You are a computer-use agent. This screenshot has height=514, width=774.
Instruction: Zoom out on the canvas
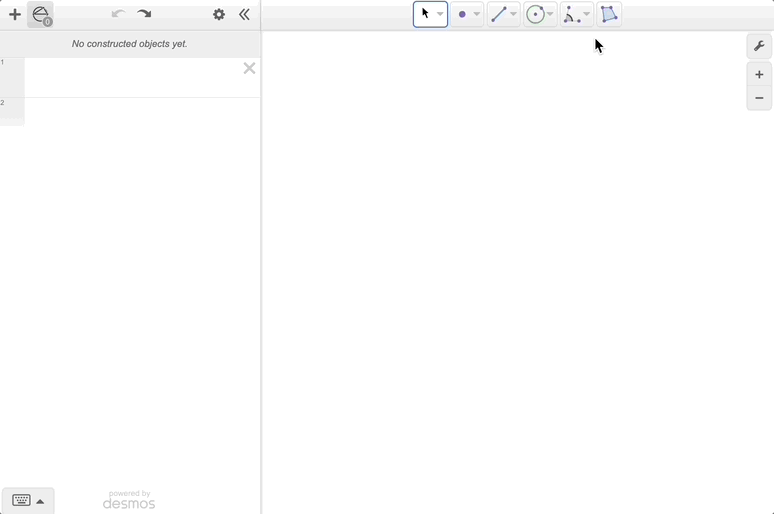[759, 98]
